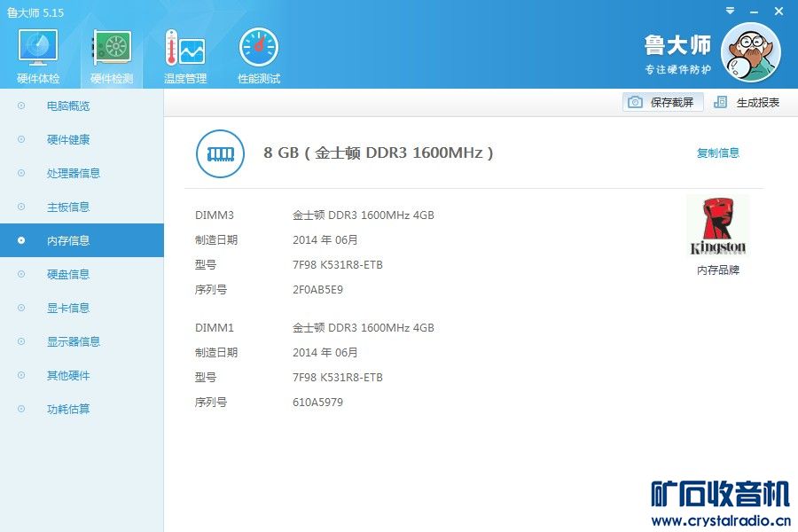Select 内存信息 in the sidebar
The height and width of the screenshot is (532, 798).
coord(82,240)
